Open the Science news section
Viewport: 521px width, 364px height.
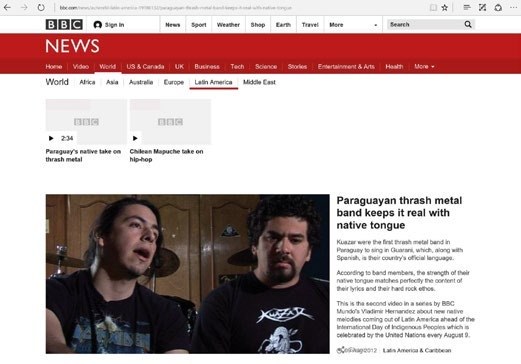point(266,67)
